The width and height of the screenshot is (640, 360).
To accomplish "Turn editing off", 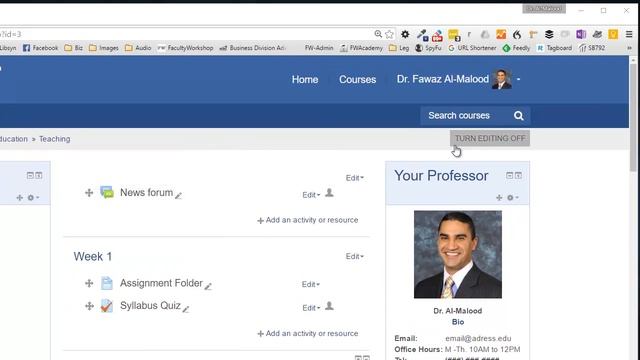I will tap(490, 138).
